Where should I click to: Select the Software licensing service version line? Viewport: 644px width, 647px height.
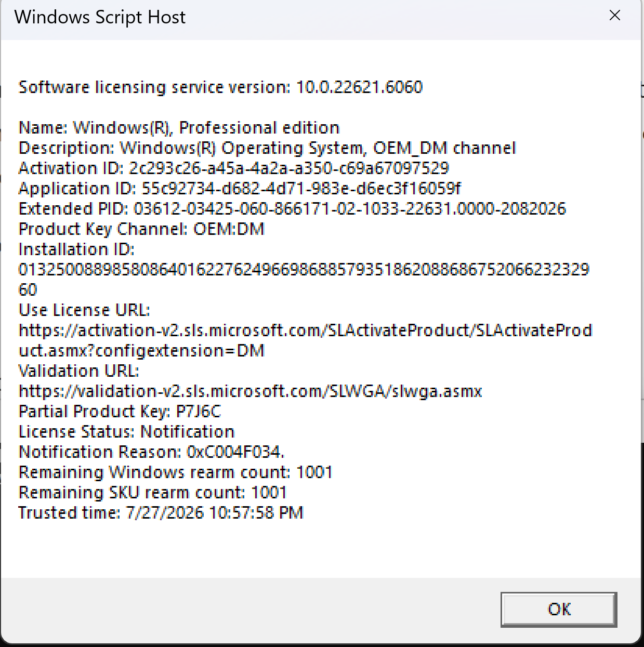(221, 87)
